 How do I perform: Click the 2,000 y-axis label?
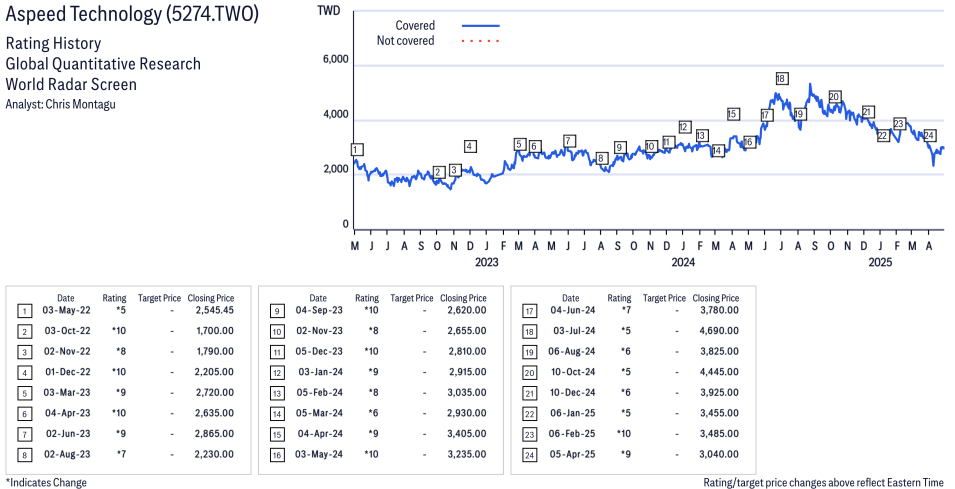pyautogui.click(x=336, y=169)
